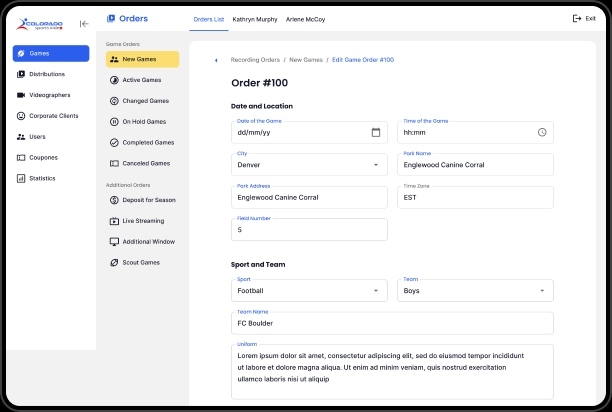Switch to the Arlene McCoy tab

[305, 19]
